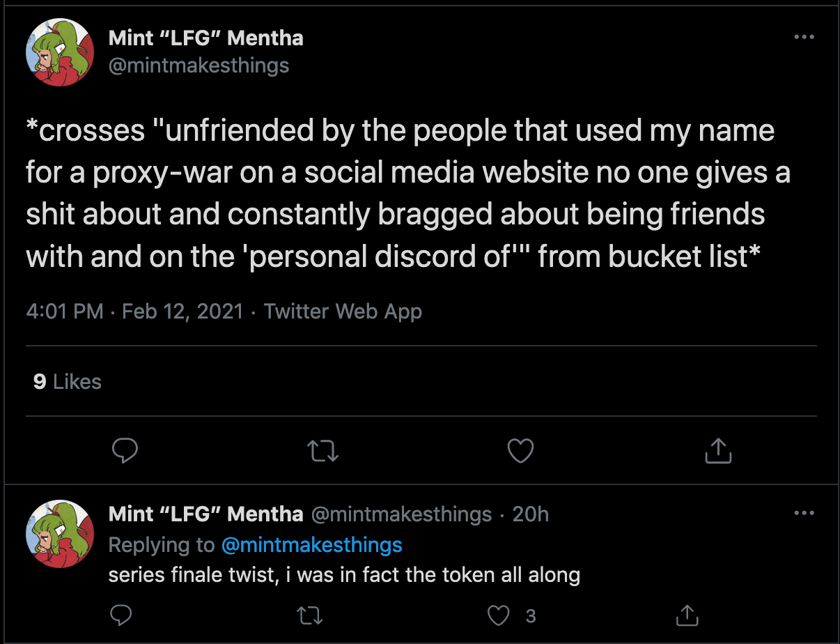The height and width of the screenshot is (644, 840).
Task: Click the main tweet's display name
Action: pos(206,38)
